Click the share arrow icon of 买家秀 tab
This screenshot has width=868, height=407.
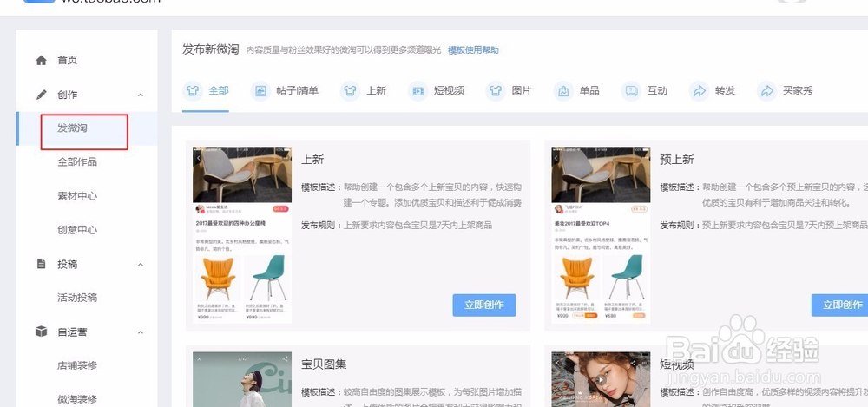[x=766, y=91]
